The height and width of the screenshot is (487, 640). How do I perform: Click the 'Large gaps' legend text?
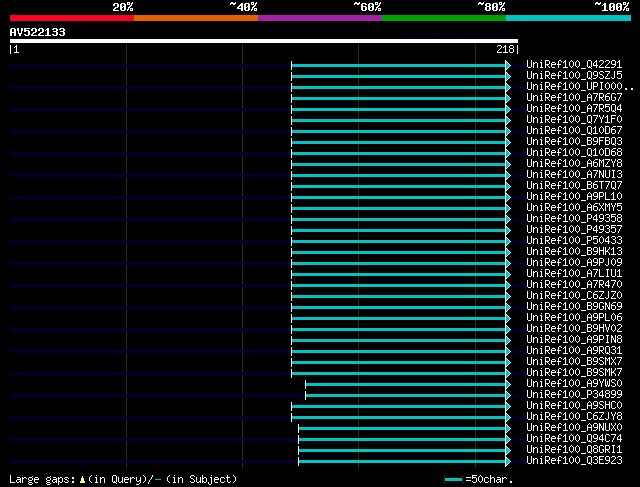(42, 479)
